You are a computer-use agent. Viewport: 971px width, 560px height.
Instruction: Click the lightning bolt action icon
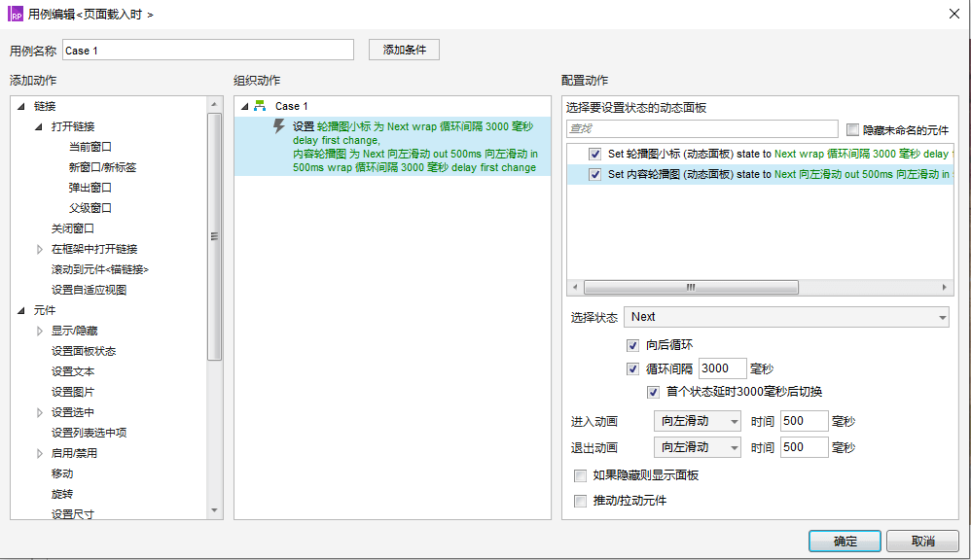(x=279, y=126)
